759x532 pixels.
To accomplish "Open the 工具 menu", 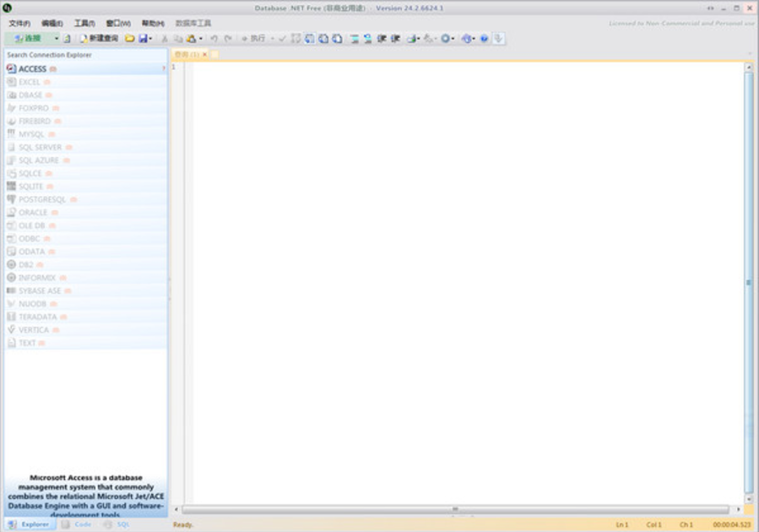I will point(84,24).
